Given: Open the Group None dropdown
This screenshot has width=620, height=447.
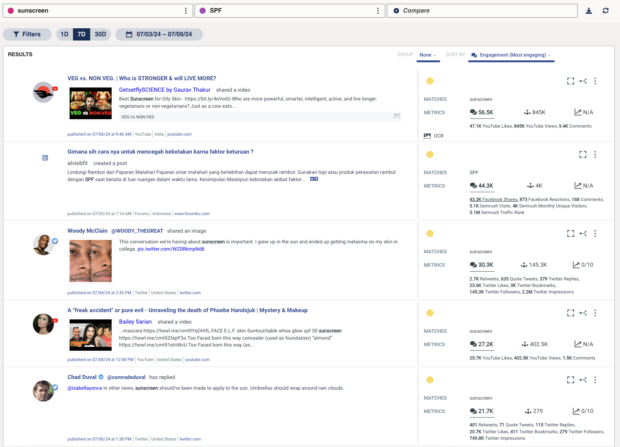Looking at the screenshot, I should click(x=427, y=55).
